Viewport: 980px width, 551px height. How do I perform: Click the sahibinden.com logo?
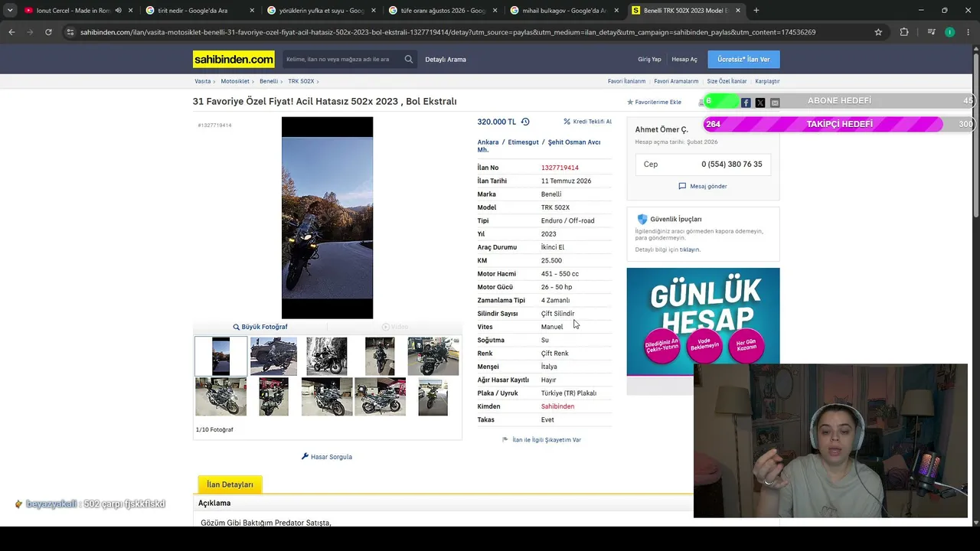coord(234,59)
